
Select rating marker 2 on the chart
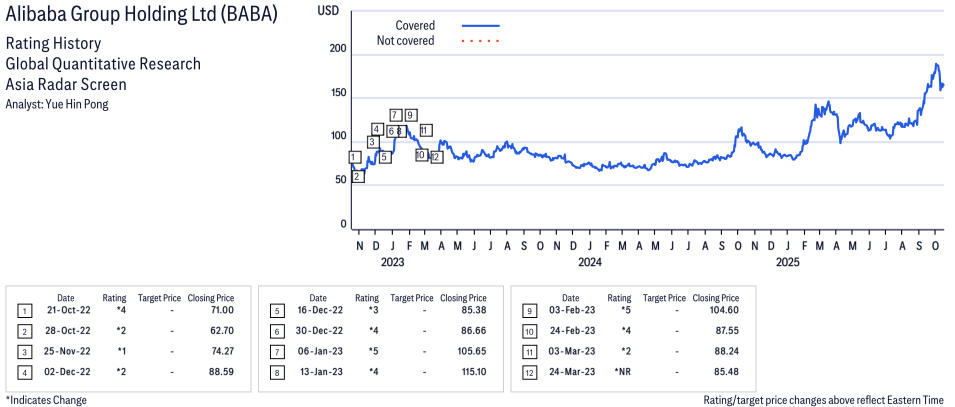358,177
